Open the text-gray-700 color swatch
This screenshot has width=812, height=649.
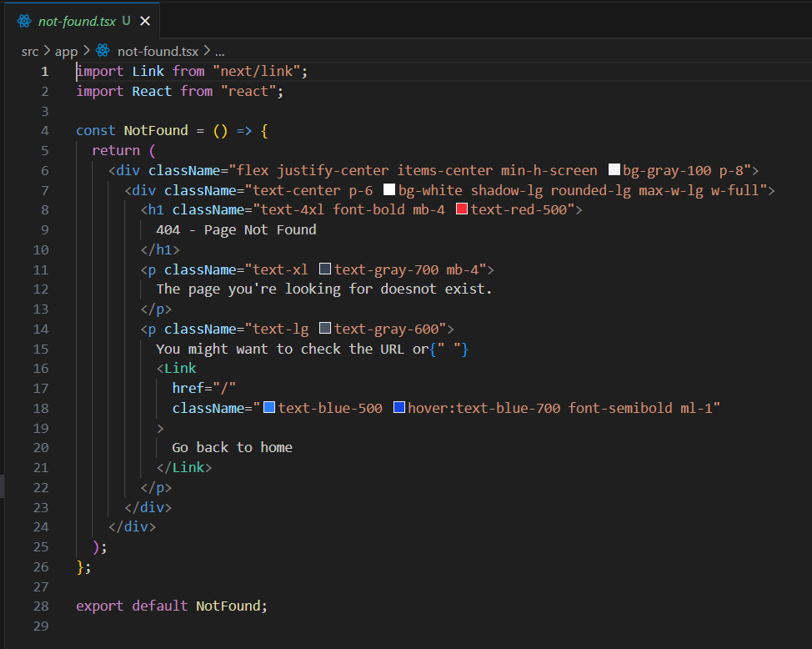[324, 269]
